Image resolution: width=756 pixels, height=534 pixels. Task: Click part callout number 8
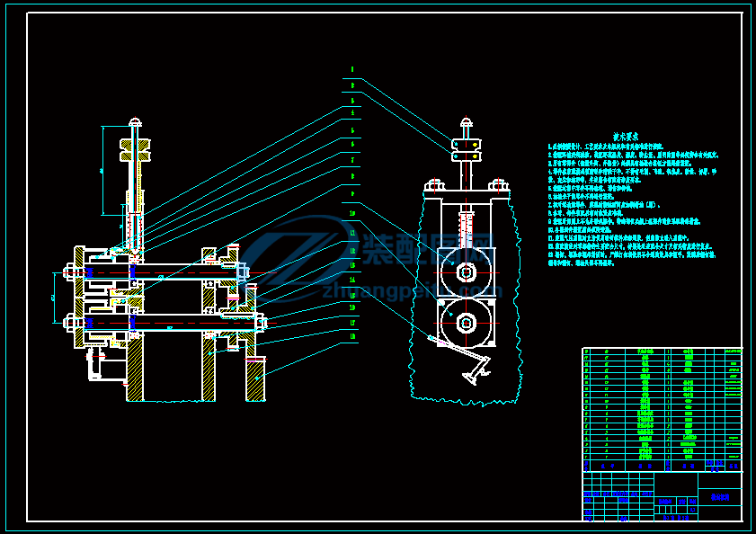click(352, 176)
